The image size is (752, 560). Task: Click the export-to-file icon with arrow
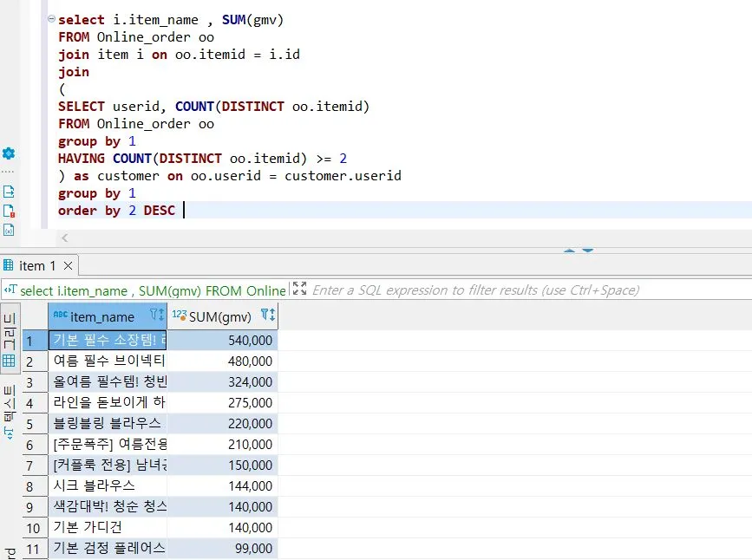(9, 192)
